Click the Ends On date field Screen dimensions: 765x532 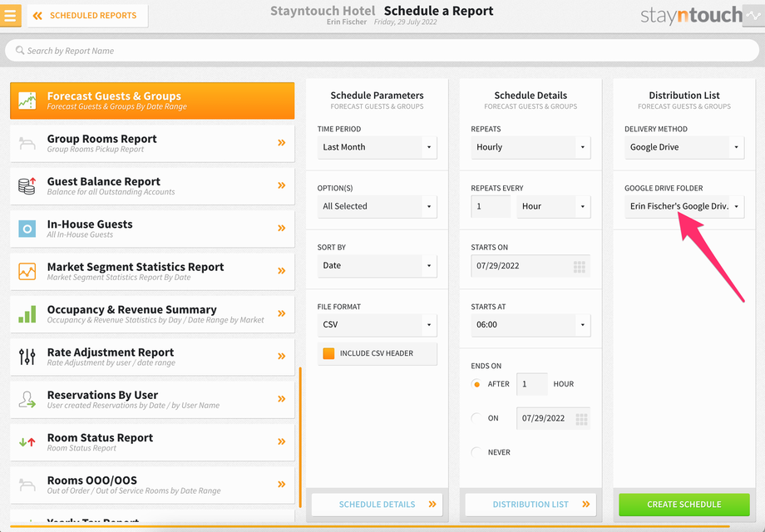tap(553, 418)
